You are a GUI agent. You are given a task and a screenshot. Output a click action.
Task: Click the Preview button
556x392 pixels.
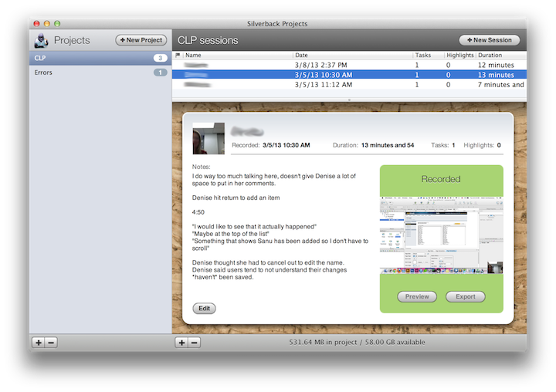[417, 296]
